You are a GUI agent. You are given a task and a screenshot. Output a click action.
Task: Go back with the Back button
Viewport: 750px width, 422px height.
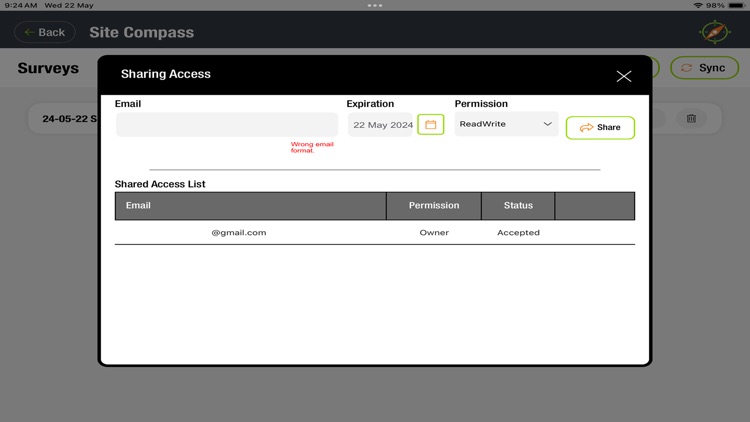tap(45, 32)
